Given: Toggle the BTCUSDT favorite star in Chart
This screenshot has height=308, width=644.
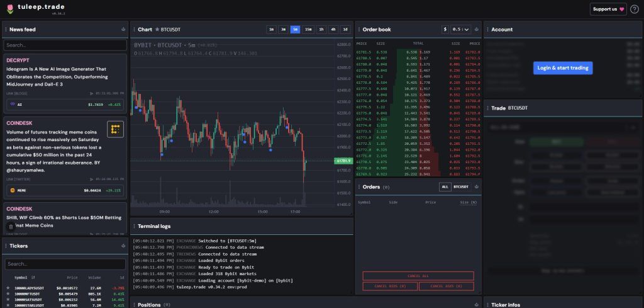Looking at the screenshot, I should point(157,30).
